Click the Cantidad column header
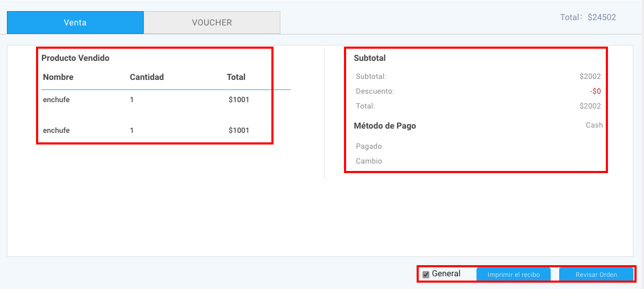The width and height of the screenshot is (644, 289). click(147, 77)
